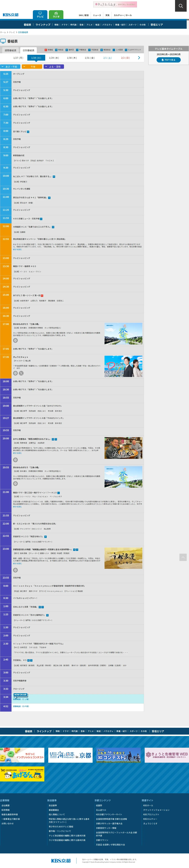Expand 続きを読む for 韓国ドラマ哲仁王后

[17, 506]
